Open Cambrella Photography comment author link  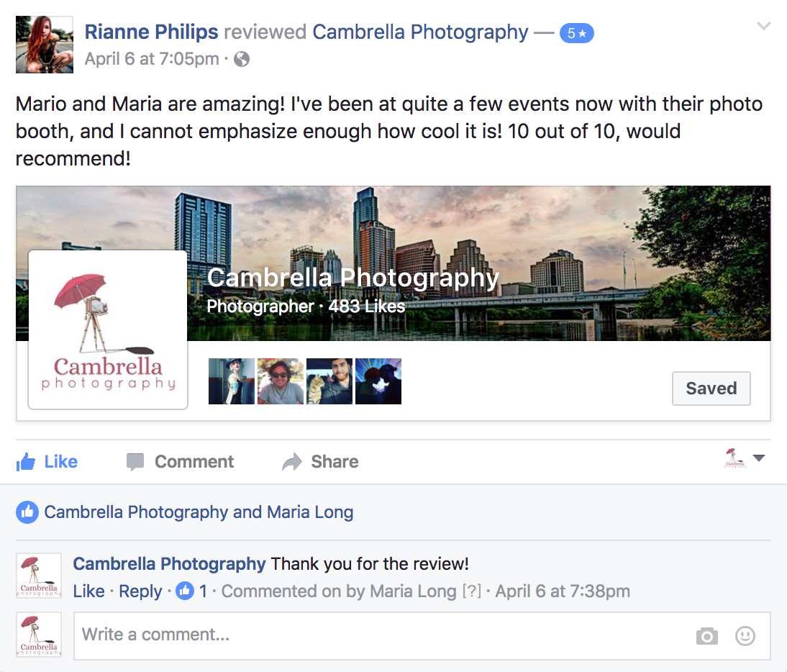169,564
